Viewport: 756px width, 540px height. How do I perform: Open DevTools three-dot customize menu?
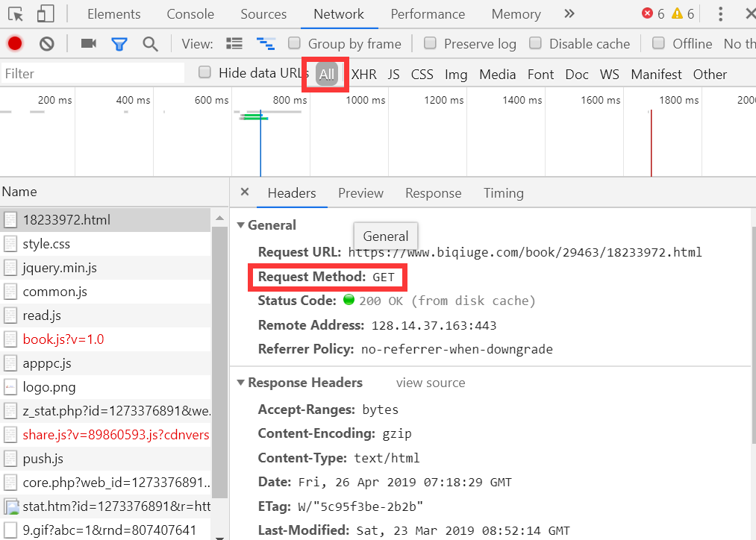(720, 14)
